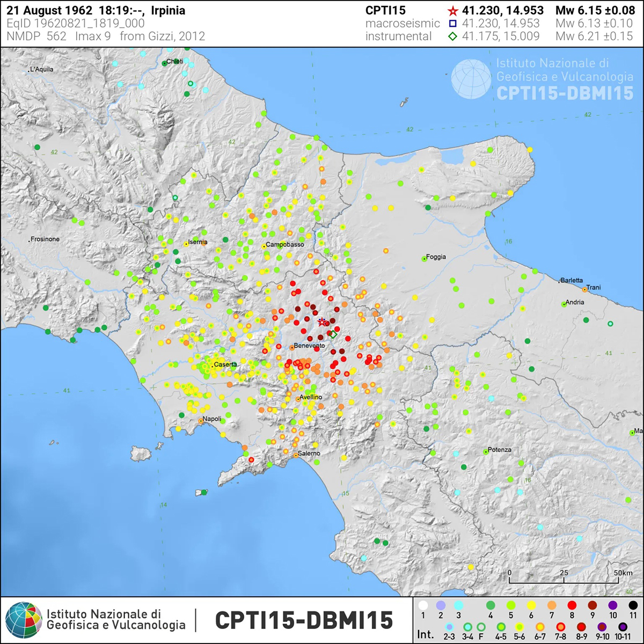The width and height of the screenshot is (644, 644).
Task: Click the Foggia city label
Action: click(x=436, y=257)
